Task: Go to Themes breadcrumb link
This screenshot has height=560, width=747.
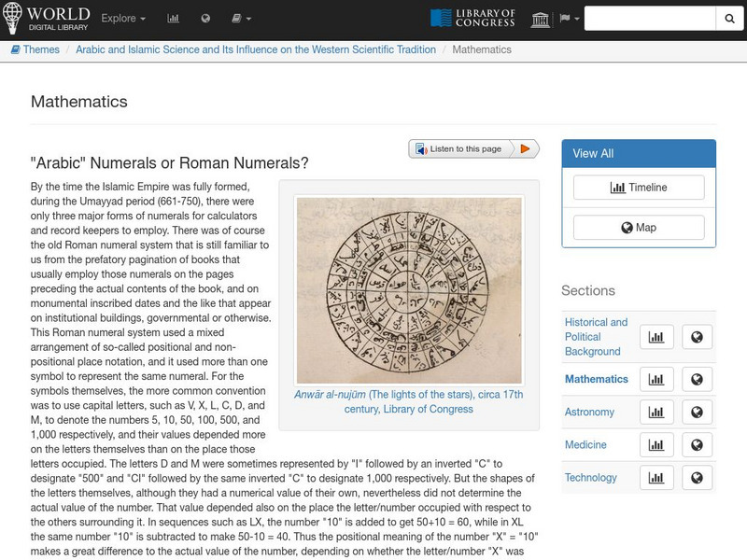Action: click(41, 49)
